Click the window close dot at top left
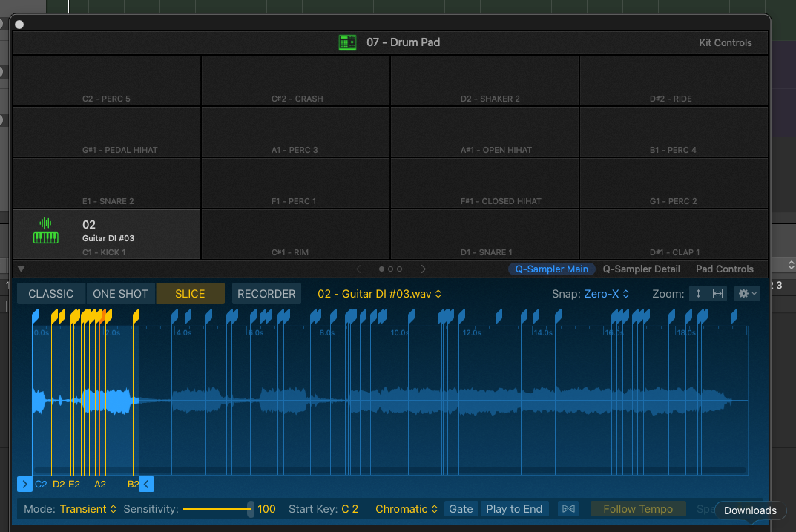 (19, 24)
